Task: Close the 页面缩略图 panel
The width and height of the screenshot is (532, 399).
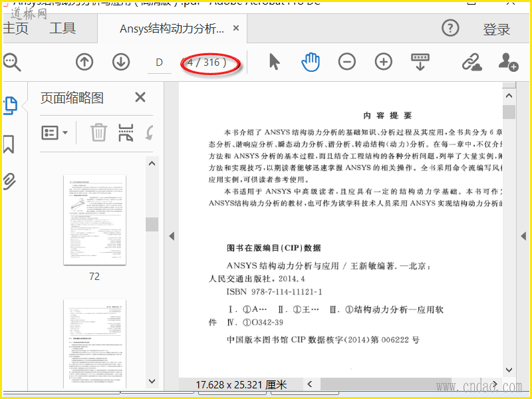Action: click(140, 97)
